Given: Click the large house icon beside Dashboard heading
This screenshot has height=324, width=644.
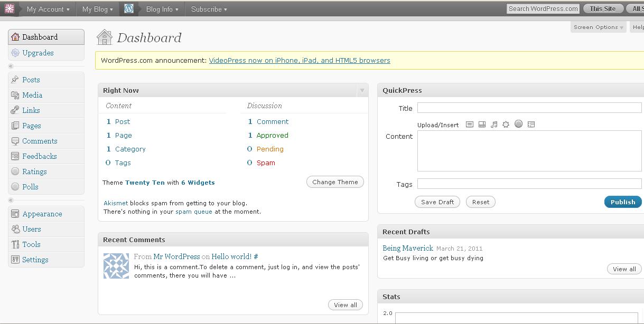Looking at the screenshot, I should (x=105, y=37).
